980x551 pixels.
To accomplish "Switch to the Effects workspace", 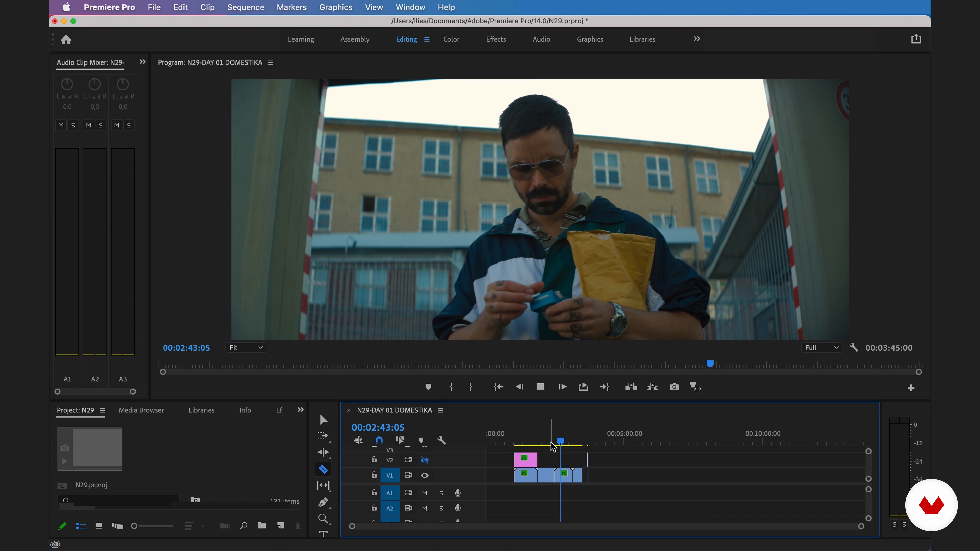I will tap(496, 39).
